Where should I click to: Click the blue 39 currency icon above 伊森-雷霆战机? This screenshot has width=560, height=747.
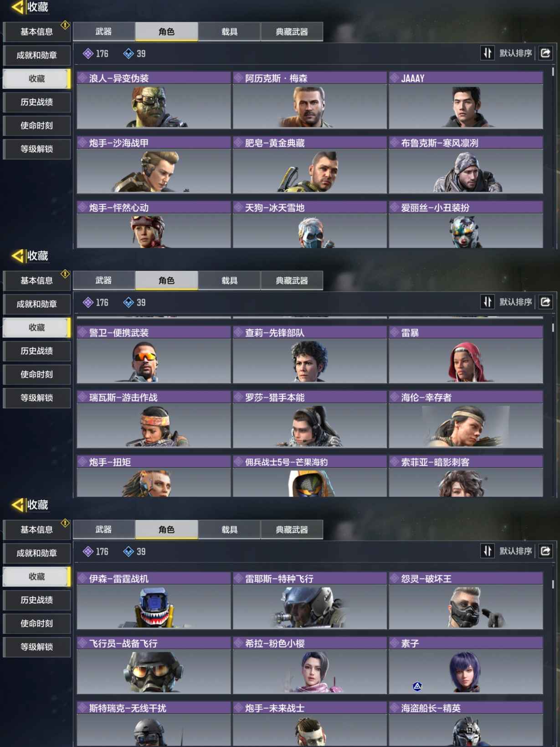(128, 551)
